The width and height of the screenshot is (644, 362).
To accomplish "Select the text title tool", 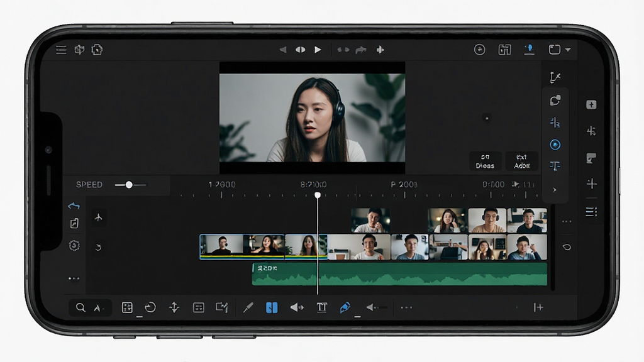I will click(321, 307).
